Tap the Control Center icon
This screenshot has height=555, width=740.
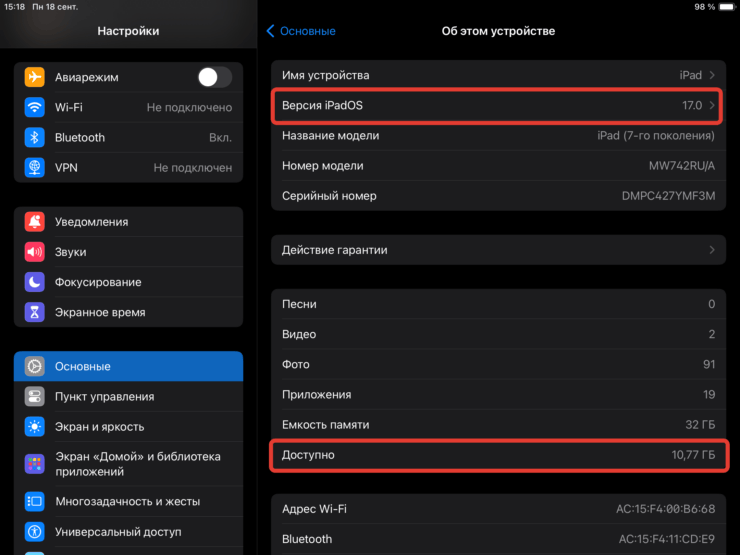click(35, 397)
